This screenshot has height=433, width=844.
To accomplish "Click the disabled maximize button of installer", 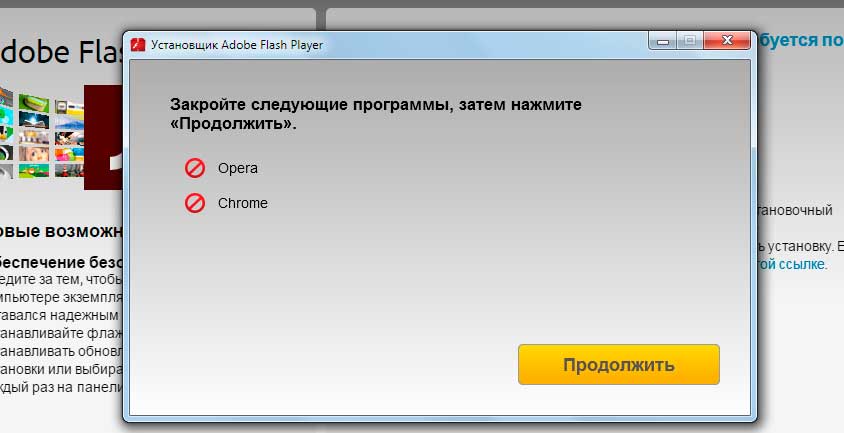I will [x=690, y=40].
